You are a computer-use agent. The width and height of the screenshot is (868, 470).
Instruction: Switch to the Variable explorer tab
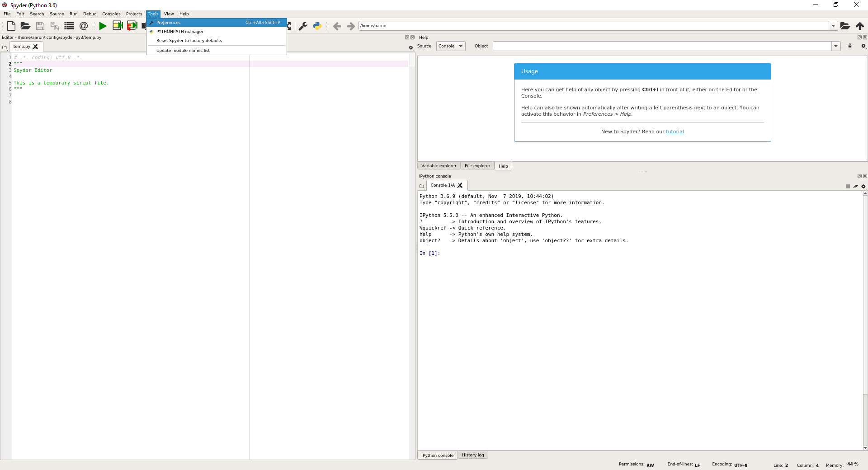[439, 166]
